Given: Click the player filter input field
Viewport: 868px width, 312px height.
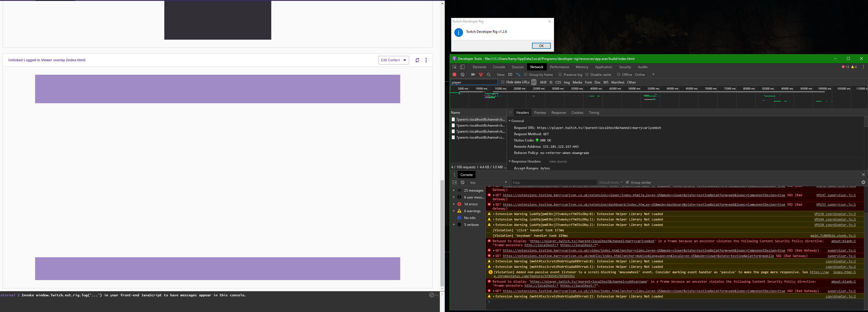Looking at the screenshot, I should pyautogui.click(x=474, y=82).
